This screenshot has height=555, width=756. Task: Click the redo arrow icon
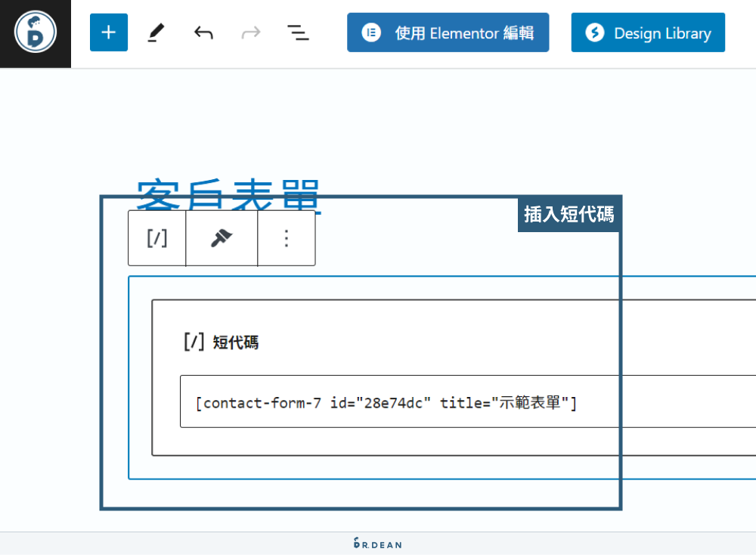click(250, 32)
